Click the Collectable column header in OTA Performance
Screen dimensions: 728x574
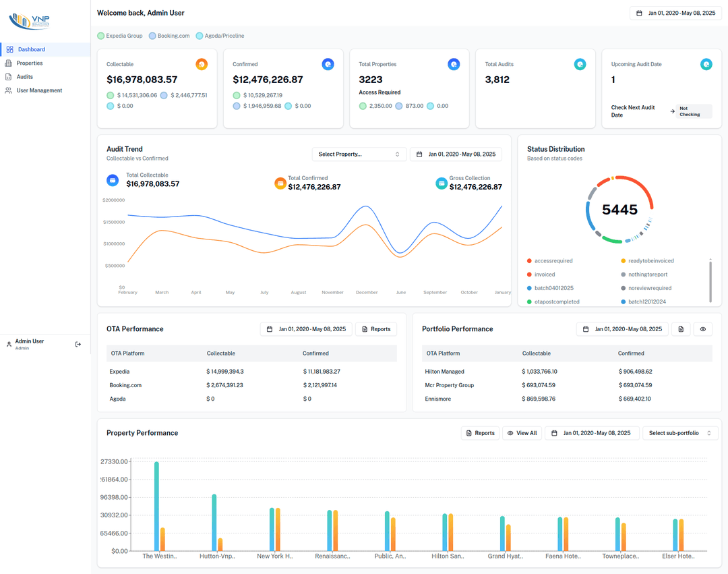[221, 353]
